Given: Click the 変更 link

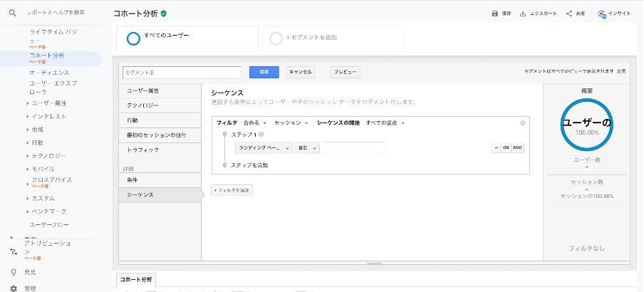Looking at the screenshot, I should point(622,72).
